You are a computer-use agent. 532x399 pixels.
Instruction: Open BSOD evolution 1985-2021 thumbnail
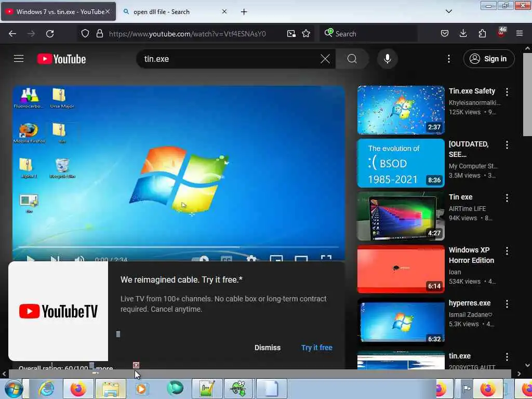click(x=401, y=163)
